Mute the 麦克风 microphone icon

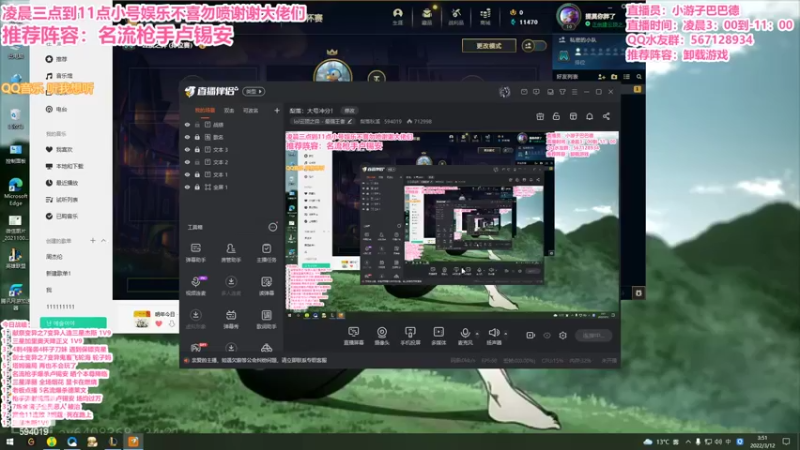point(464,333)
